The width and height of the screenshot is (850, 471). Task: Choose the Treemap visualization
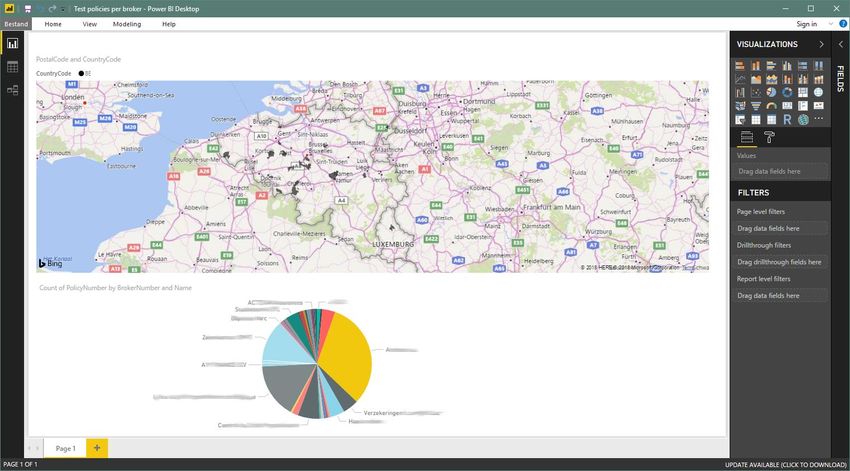click(x=803, y=93)
